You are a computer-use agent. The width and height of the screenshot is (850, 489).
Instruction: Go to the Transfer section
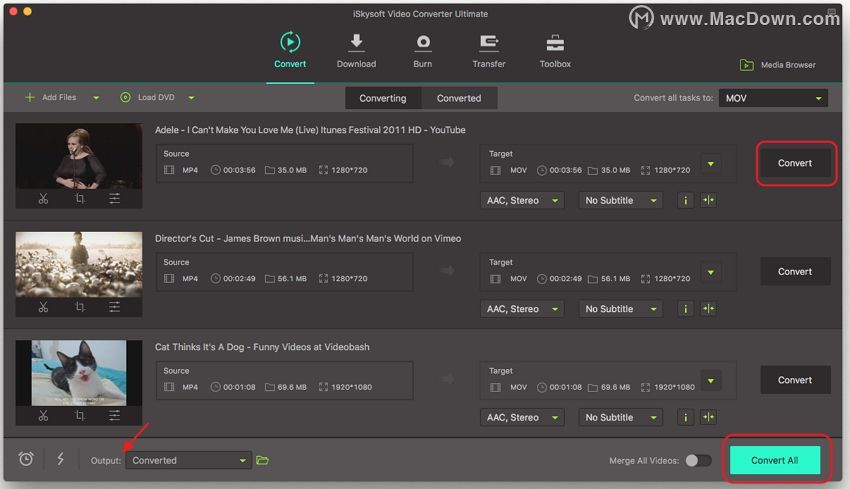(489, 50)
